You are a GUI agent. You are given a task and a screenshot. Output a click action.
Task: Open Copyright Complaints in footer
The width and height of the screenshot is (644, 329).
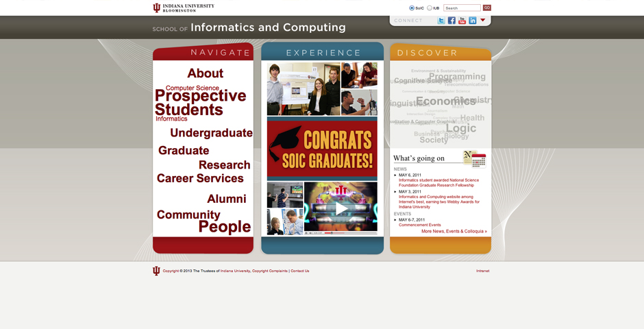point(270,271)
